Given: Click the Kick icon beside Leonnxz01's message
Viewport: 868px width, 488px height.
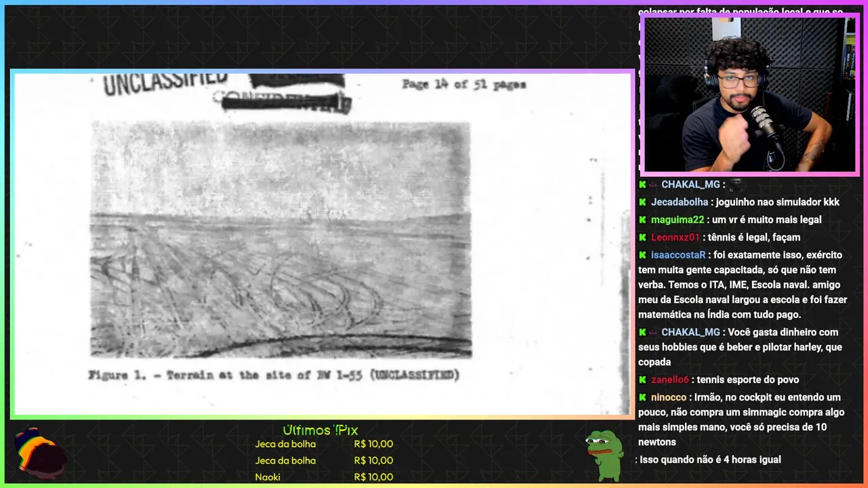Looking at the screenshot, I should click(642, 237).
